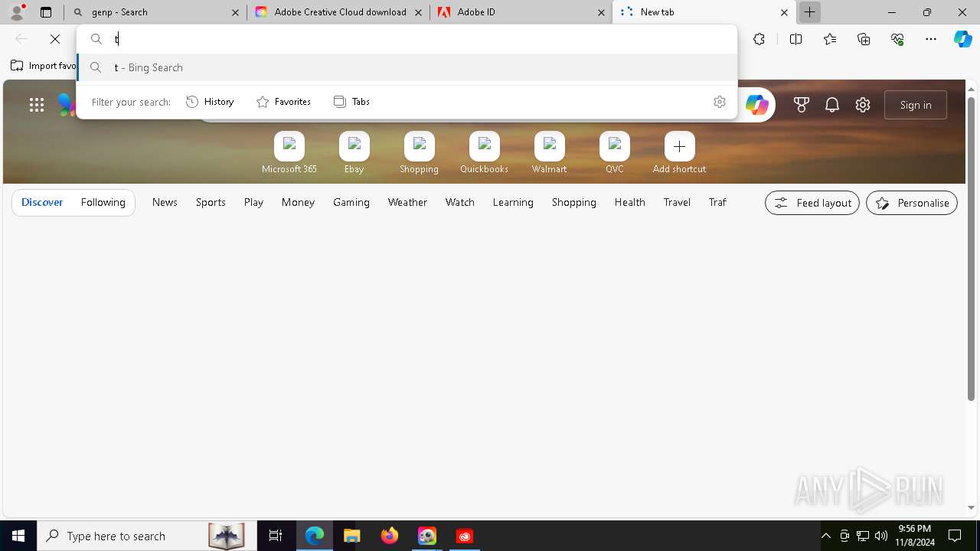Open File Explorer from taskbar
980x551 pixels.
352,536
